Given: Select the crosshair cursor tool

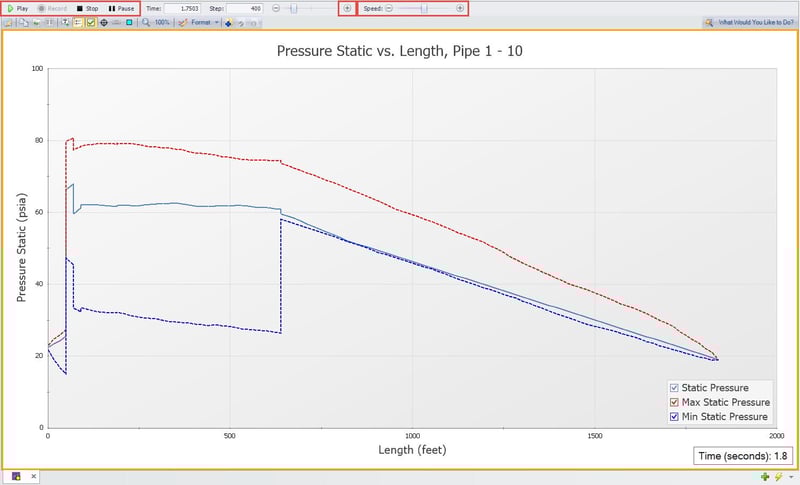Looking at the screenshot, I should (x=104, y=22).
